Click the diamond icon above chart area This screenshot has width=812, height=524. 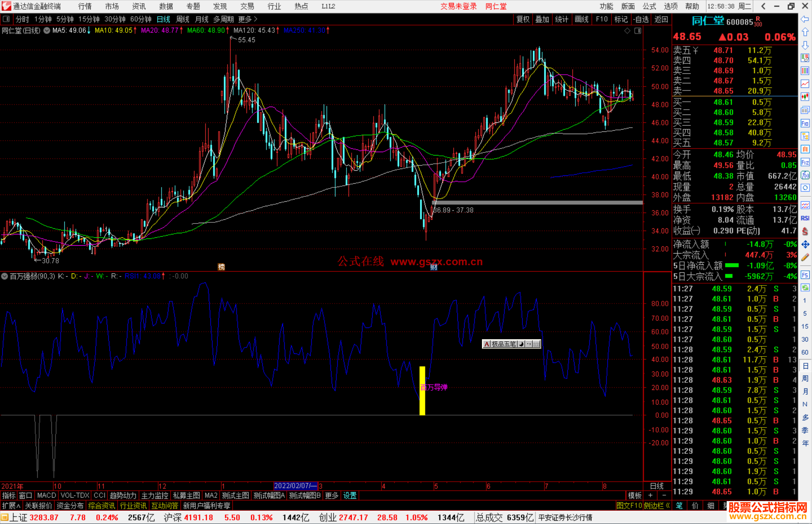[627, 31]
